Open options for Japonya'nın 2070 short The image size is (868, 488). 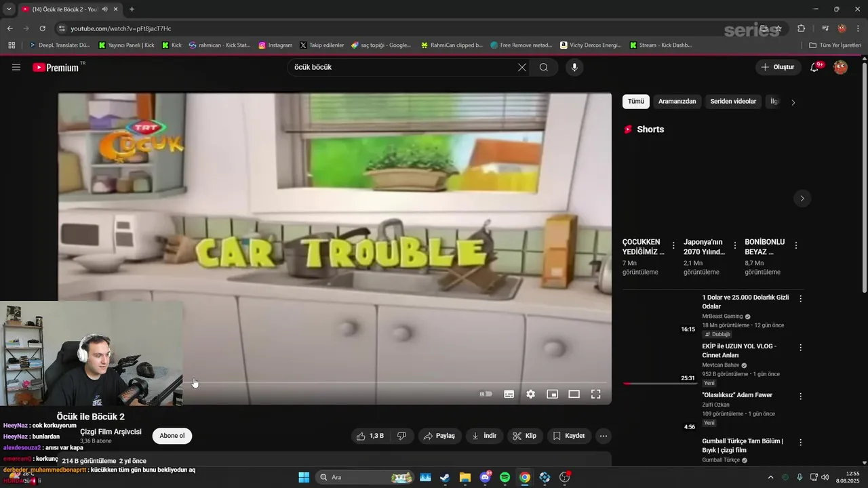[x=734, y=245]
